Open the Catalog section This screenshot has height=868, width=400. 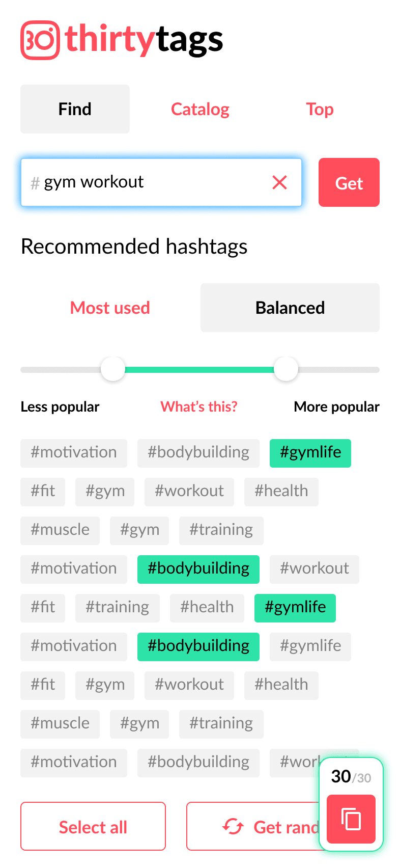(x=200, y=108)
